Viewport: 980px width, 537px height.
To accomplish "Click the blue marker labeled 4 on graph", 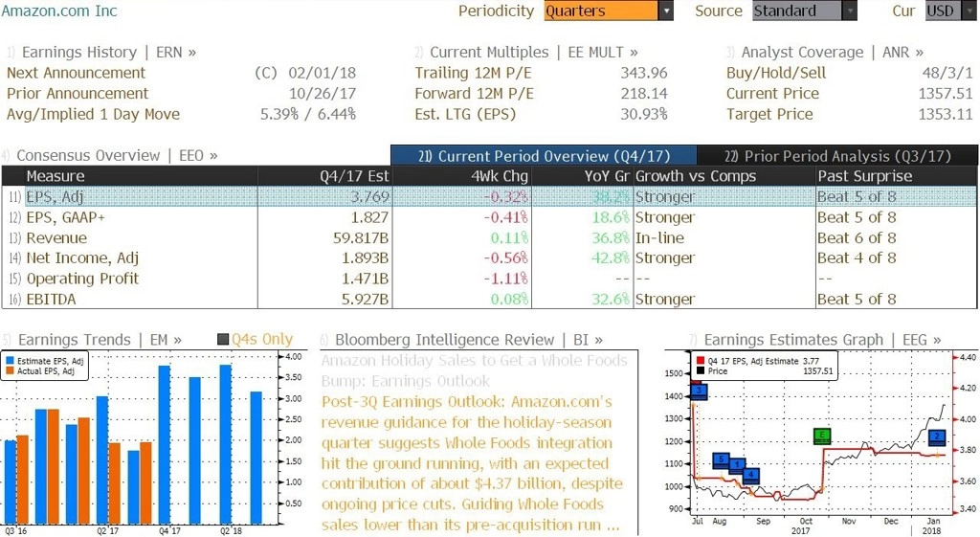I will click(751, 475).
